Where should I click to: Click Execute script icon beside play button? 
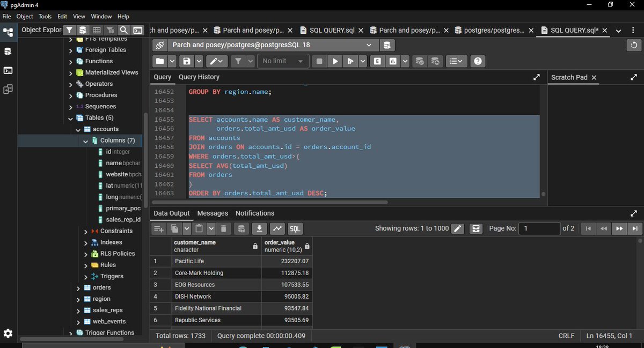(350, 61)
